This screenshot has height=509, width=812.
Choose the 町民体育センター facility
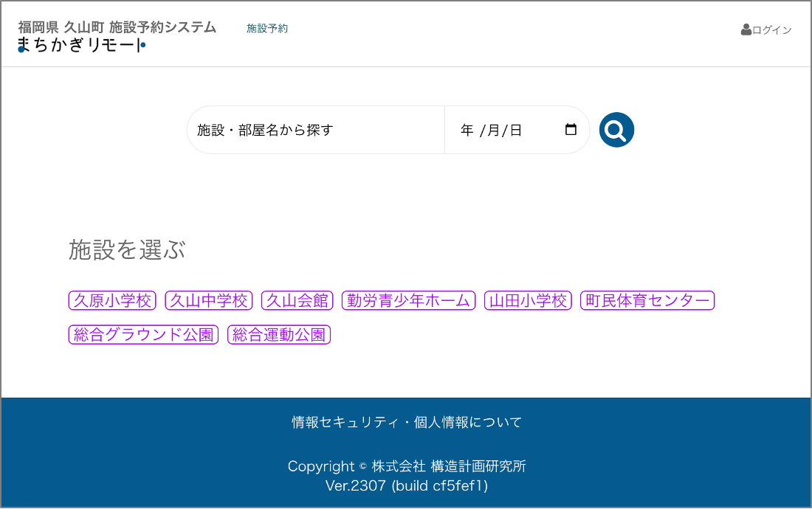pyautogui.click(x=647, y=301)
